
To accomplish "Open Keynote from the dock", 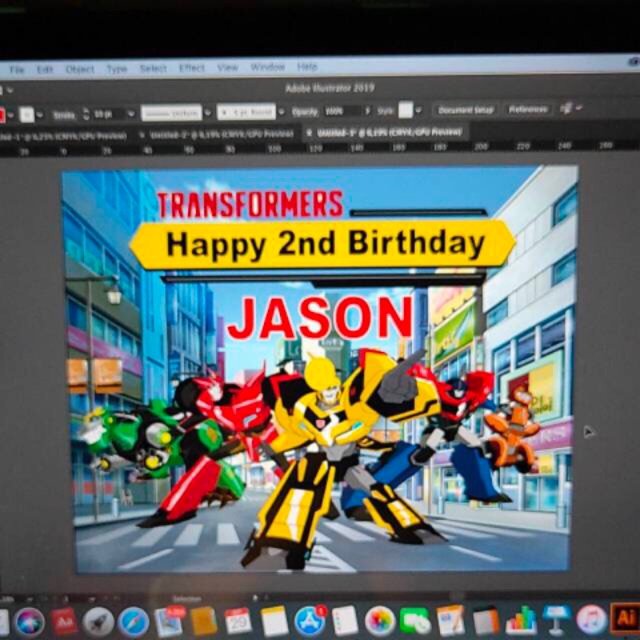I will click(556, 620).
